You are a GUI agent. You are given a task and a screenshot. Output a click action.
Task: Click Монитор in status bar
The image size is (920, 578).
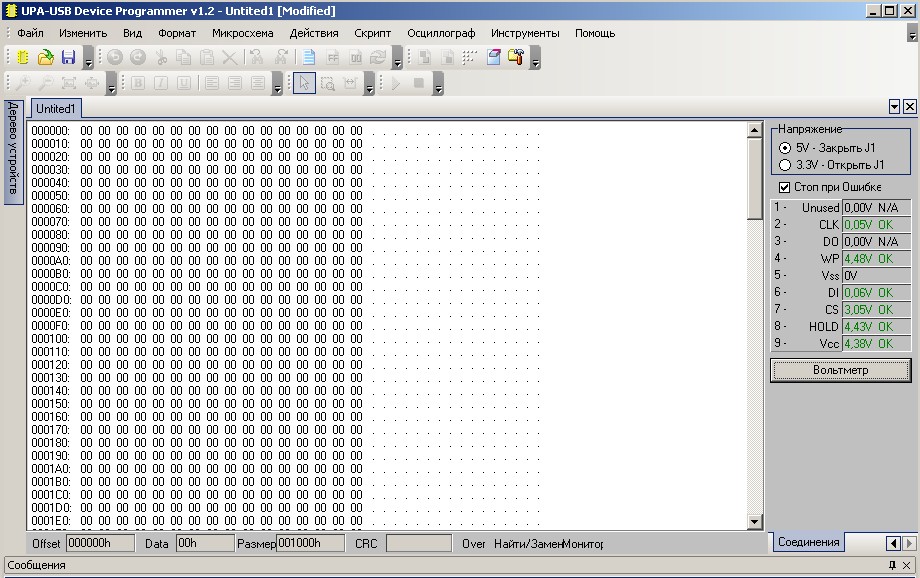point(583,544)
